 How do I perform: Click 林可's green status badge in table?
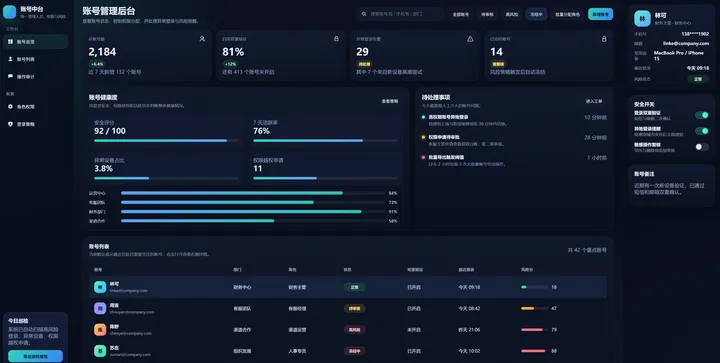pyautogui.click(x=354, y=287)
